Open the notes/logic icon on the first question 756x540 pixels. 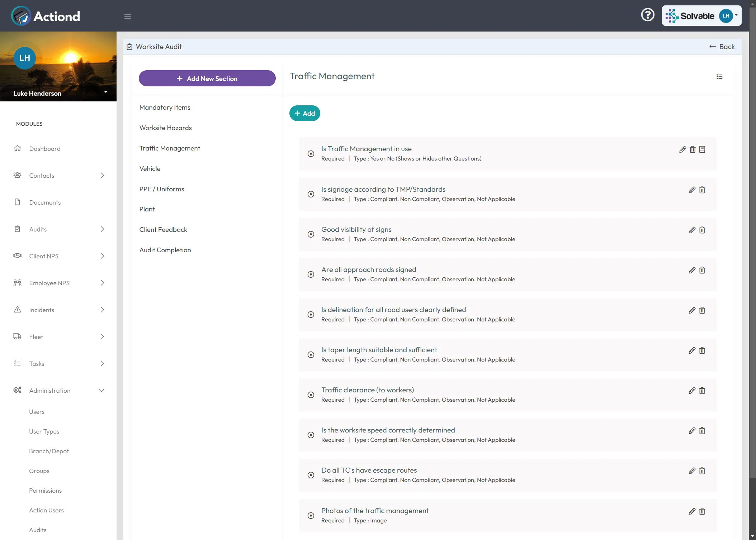tap(702, 149)
